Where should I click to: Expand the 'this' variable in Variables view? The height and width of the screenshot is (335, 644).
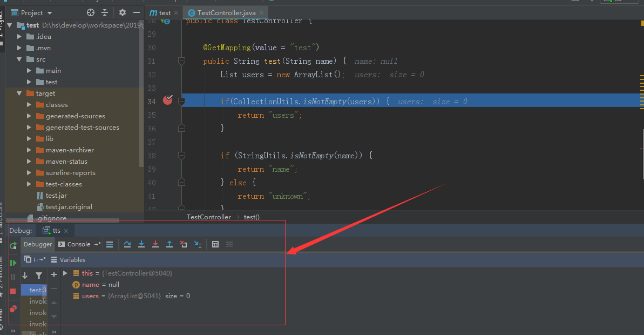(x=64, y=273)
